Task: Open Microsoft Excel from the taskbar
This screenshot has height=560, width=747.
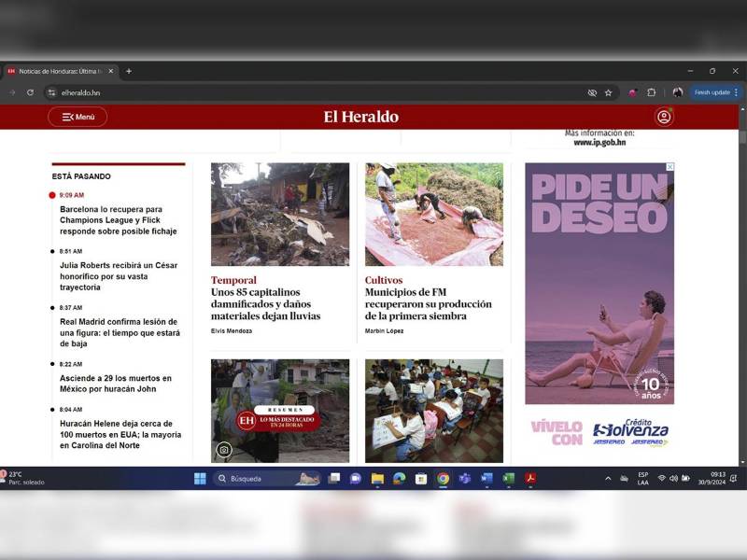Action: coord(509,479)
